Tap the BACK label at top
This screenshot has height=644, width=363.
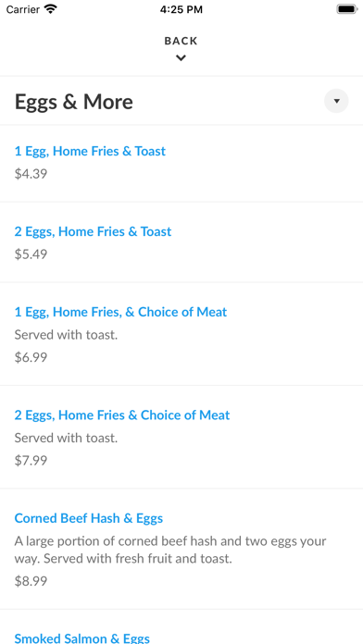(181, 41)
